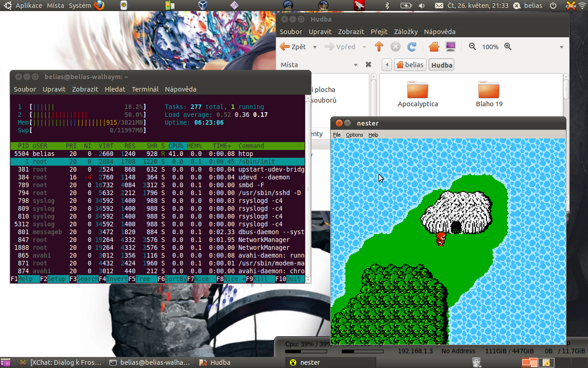Click the Hudba path button
588x368 pixels.
[441, 65]
